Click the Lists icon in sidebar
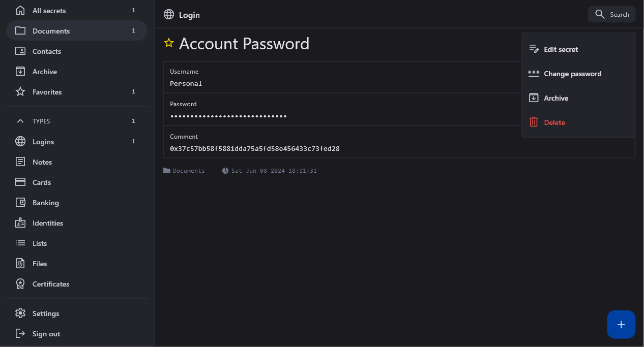The width and height of the screenshot is (644, 347). pos(20,243)
